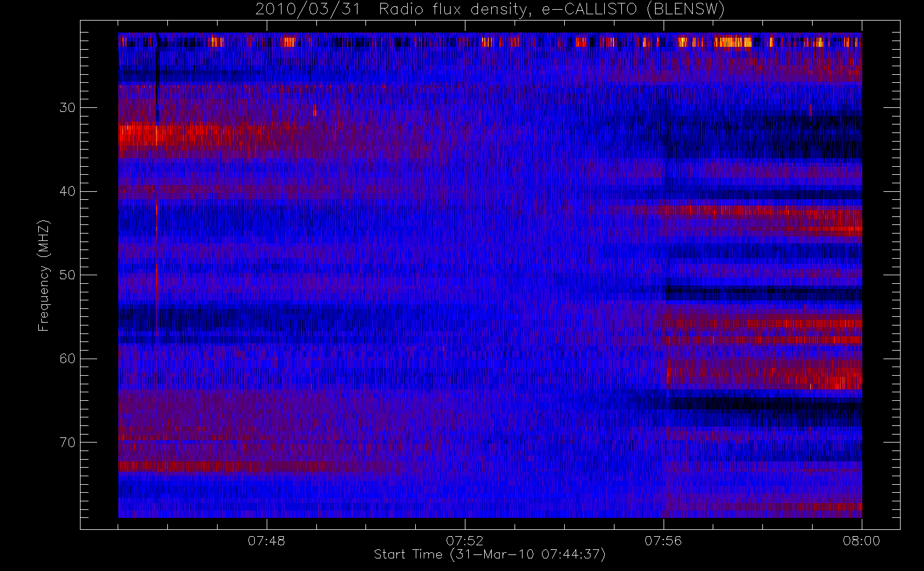This screenshot has width=924, height=571.
Task: Click the 'Frequency (MHZ)' axis label
Action: tap(44, 275)
